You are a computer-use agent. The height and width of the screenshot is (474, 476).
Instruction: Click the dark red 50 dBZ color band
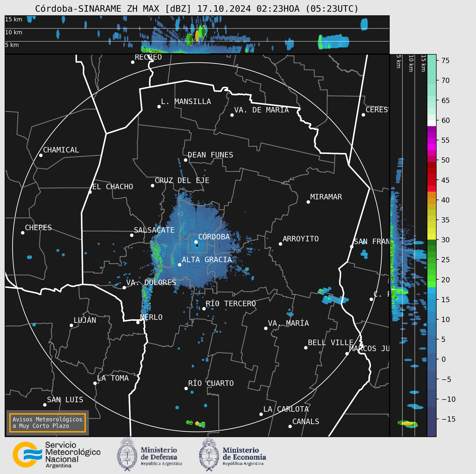432,165
